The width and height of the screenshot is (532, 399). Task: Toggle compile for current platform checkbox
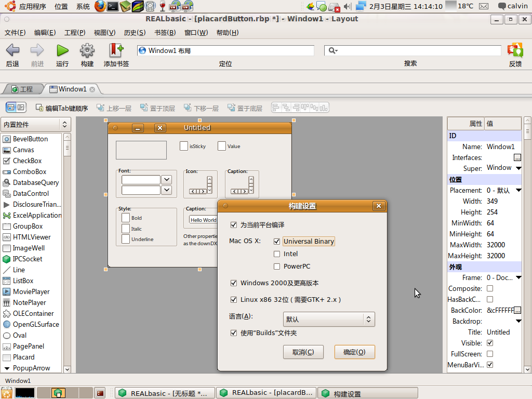point(233,224)
